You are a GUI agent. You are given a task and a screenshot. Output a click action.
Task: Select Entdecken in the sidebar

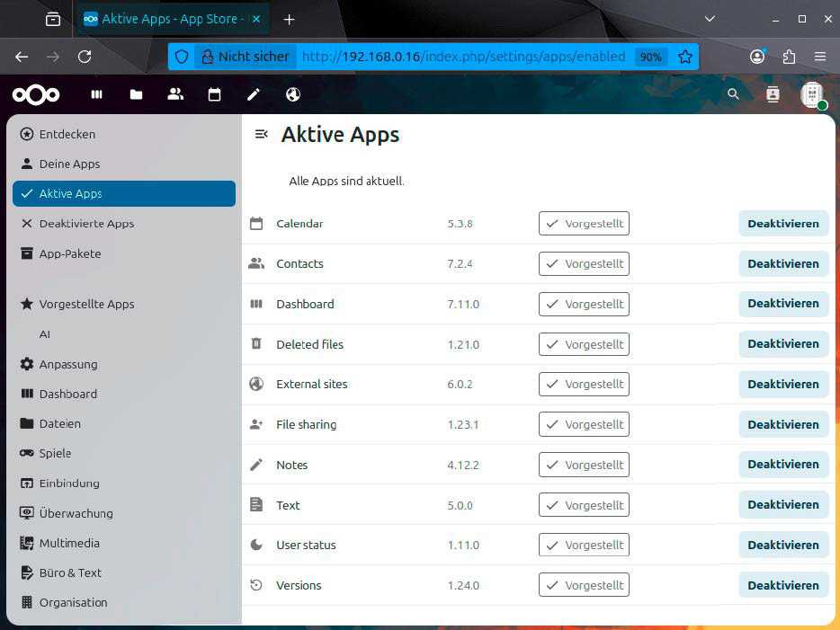click(124, 134)
